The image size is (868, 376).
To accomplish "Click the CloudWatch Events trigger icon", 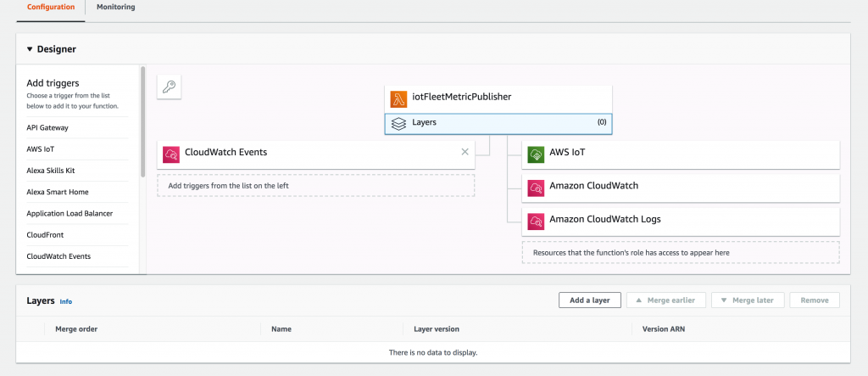I will click(x=170, y=154).
